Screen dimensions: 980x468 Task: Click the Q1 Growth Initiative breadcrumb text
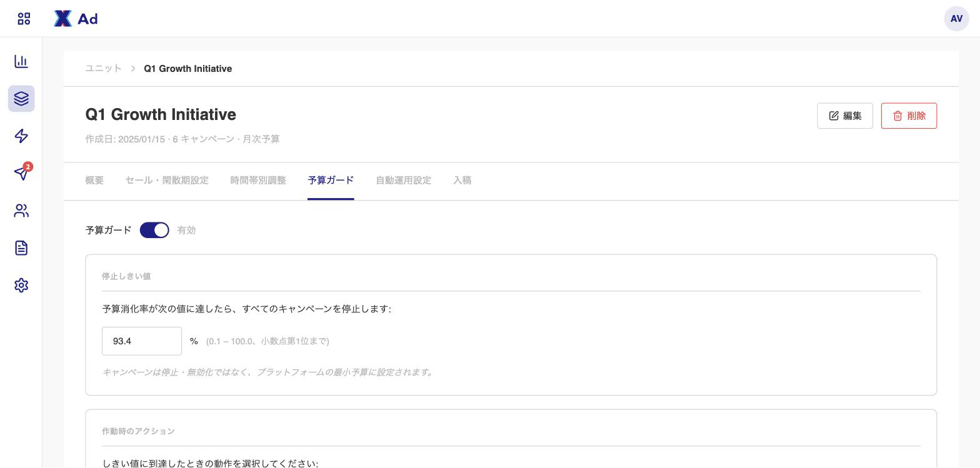pos(188,69)
